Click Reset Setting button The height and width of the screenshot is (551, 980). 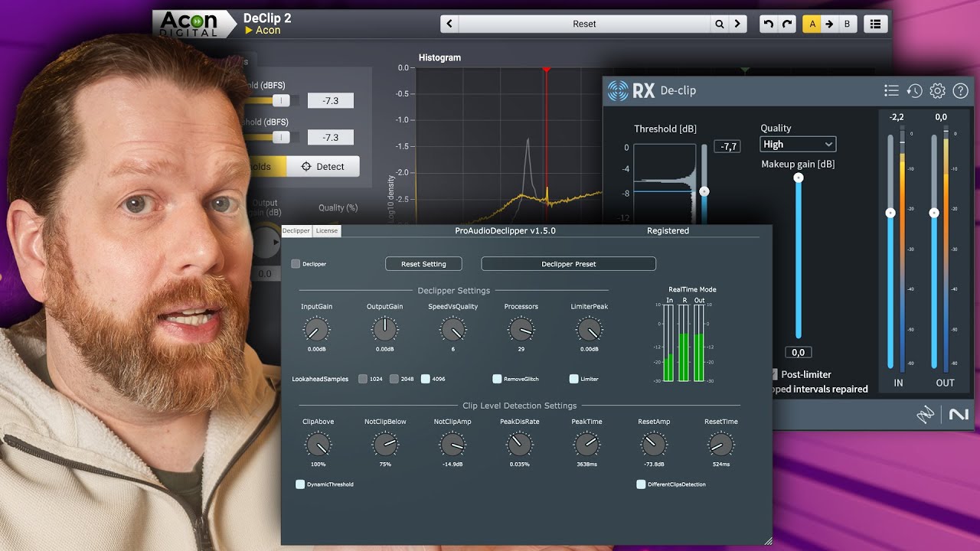(x=423, y=264)
